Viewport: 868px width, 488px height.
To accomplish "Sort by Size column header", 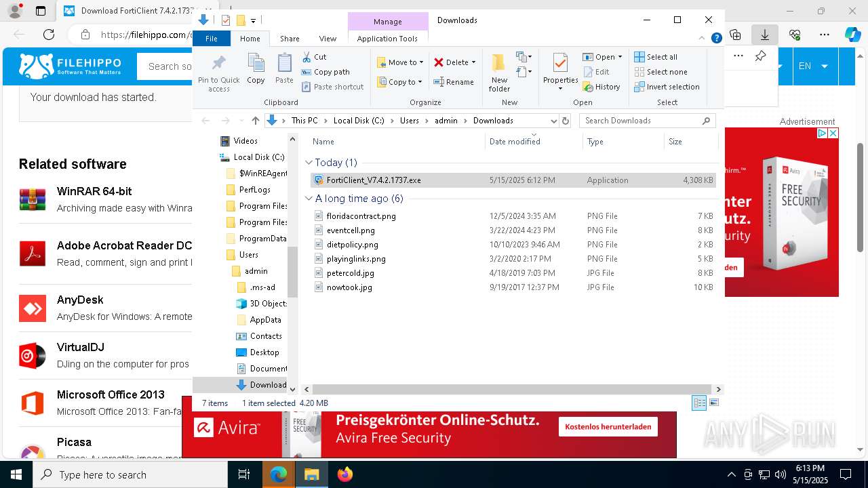I will pyautogui.click(x=690, y=142).
